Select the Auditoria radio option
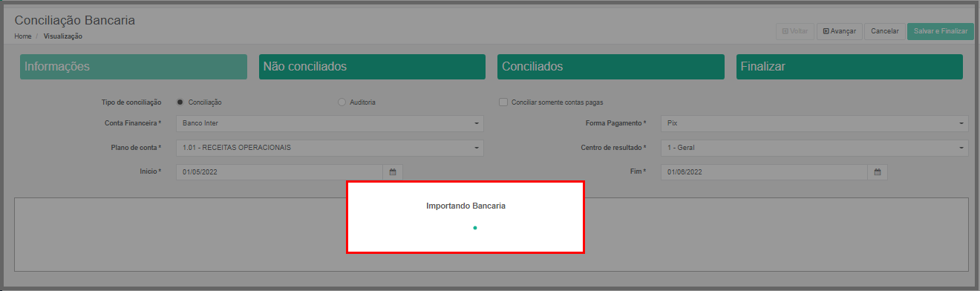The height and width of the screenshot is (291, 980). (x=342, y=102)
